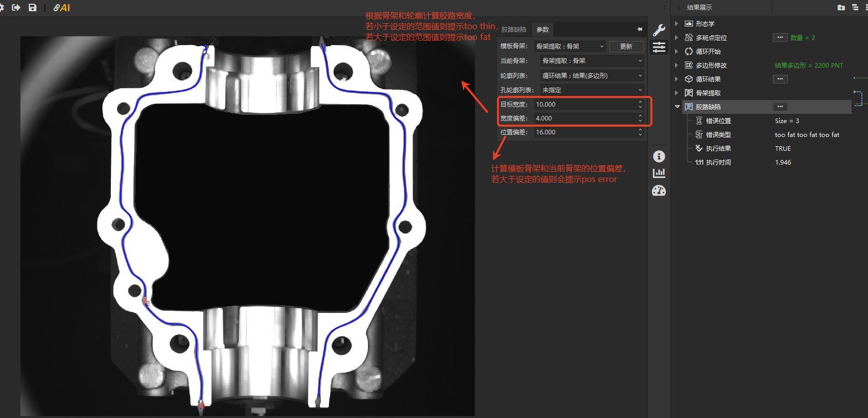Pin the parameter panel with pin icon

tap(640, 29)
